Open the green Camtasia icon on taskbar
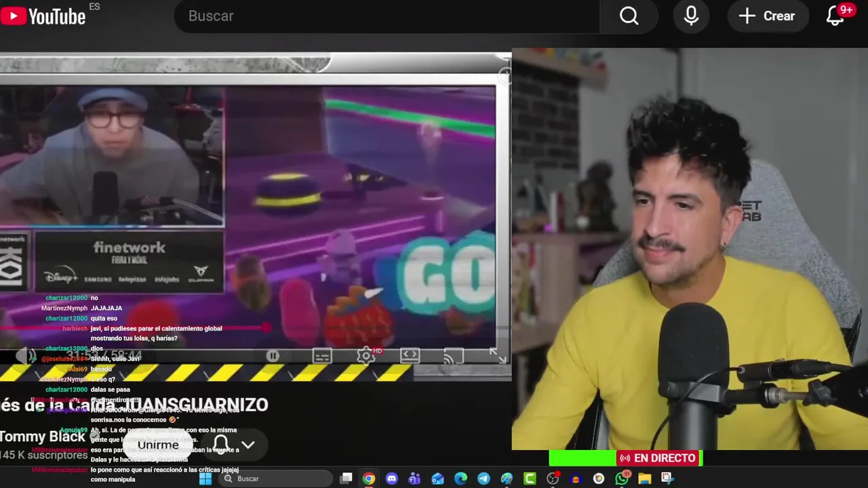Viewport: 868px width, 488px height. coord(530,479)
